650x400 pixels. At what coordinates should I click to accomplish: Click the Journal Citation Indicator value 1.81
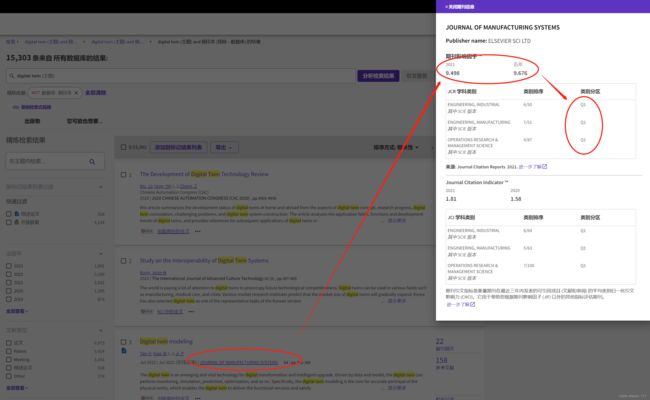pos(451,199)
